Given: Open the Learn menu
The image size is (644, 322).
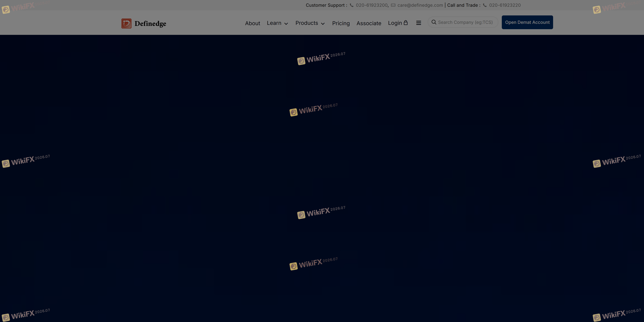Looking at the screenshot, I should pyautogui.click(x=274, y=23).
